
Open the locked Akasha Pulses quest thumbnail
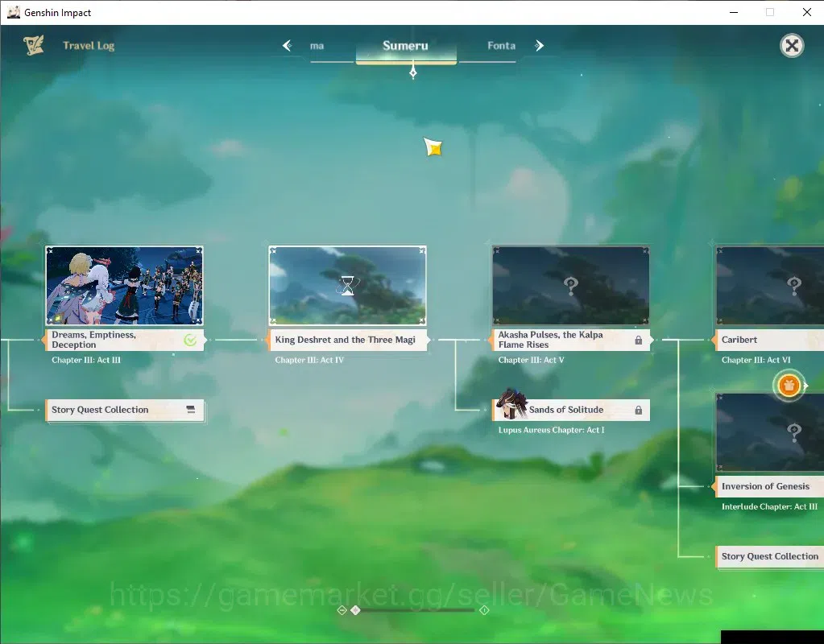571,286
